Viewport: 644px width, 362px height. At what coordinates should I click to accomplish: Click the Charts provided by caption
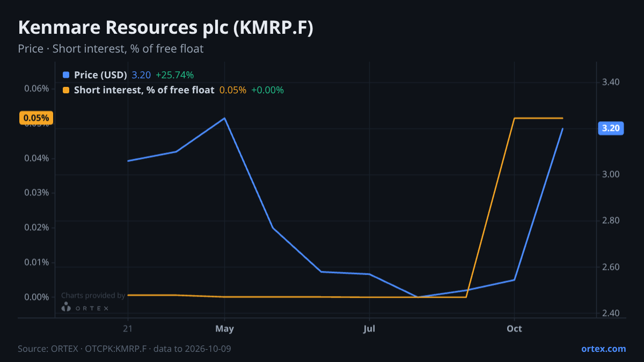click(x=93, y=295)
